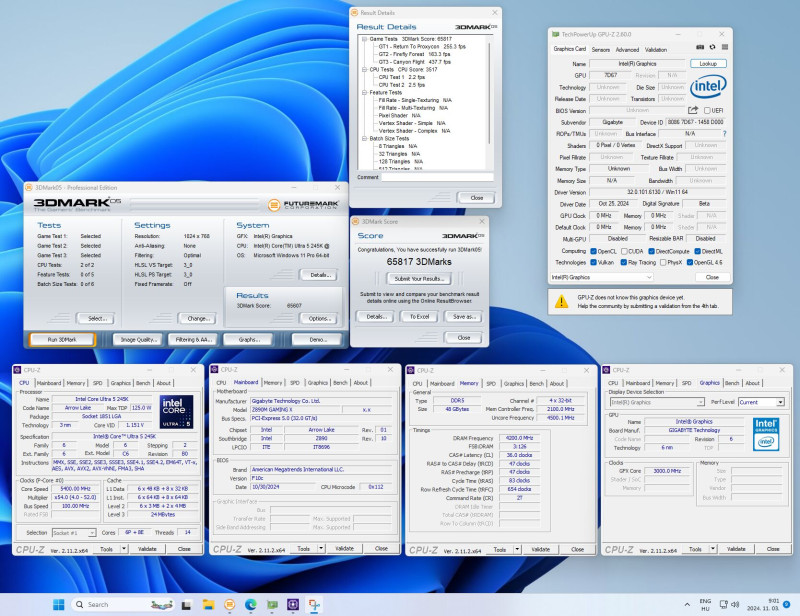Screen dimensions: 800x616
Task: Click the Save as button in 3DMark Score
Action: coord(464,317)
